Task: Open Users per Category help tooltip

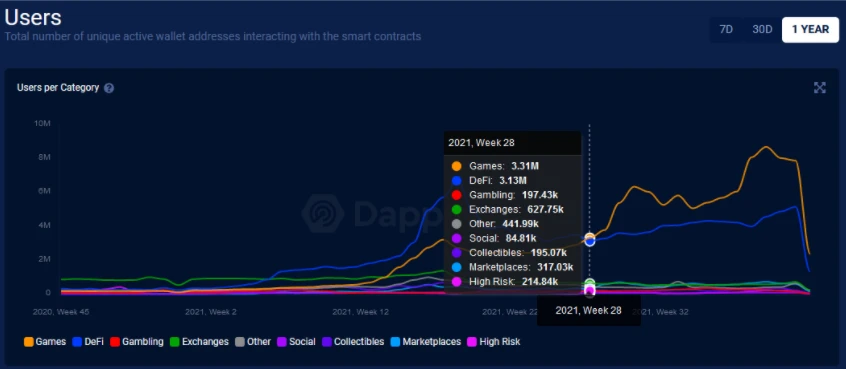Action: click(109, 88)
